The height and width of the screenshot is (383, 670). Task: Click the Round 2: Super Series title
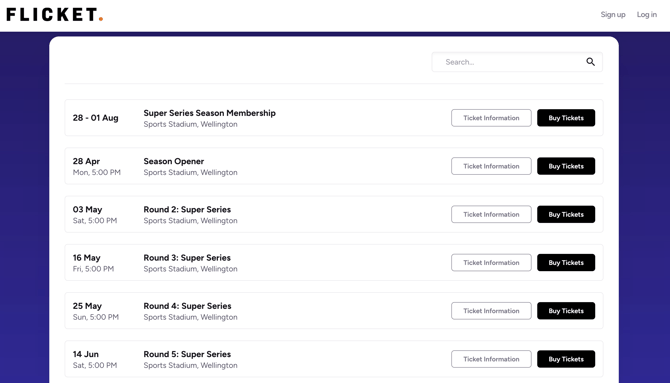pos(187,210)
